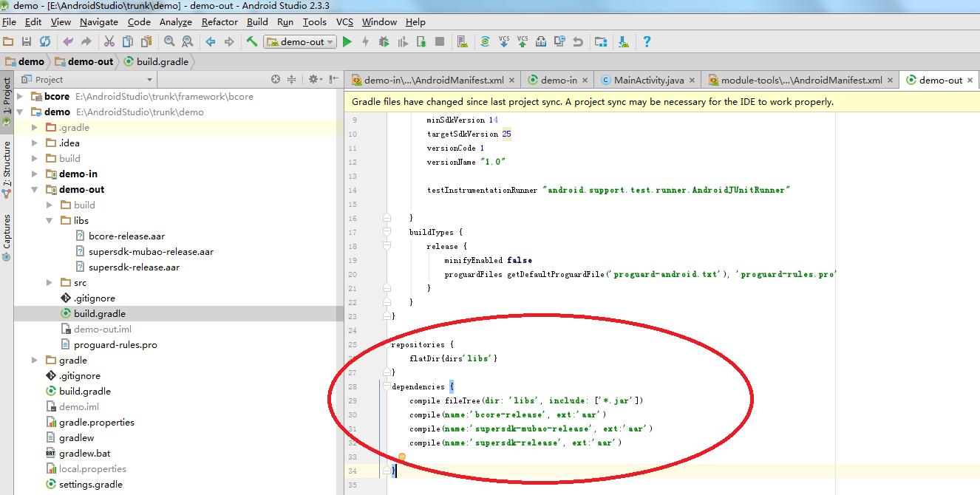Switch to the MainActivity.java tab
980x495 pixels.
(648, 80)
